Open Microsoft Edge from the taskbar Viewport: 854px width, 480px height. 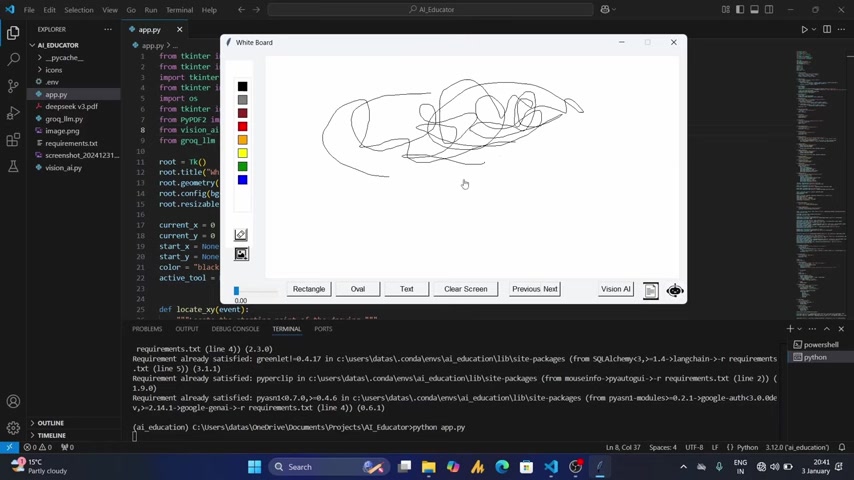(x=502, y=467)
